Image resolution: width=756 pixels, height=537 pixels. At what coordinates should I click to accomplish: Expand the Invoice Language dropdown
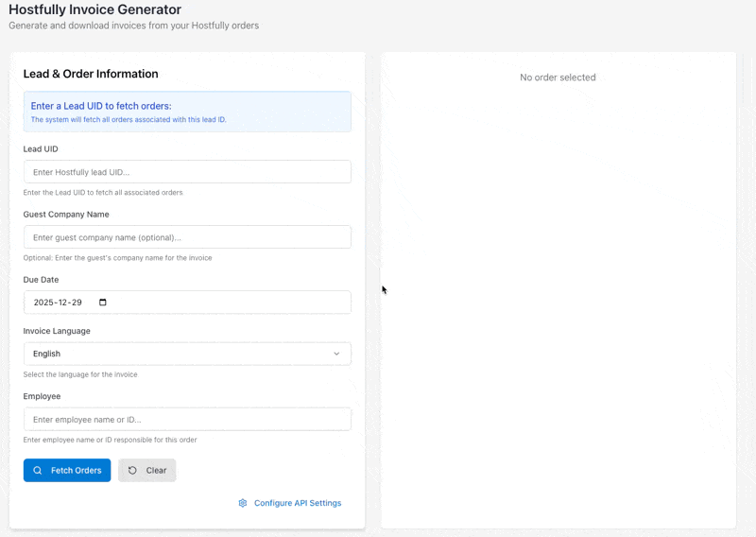coord(187,354)
